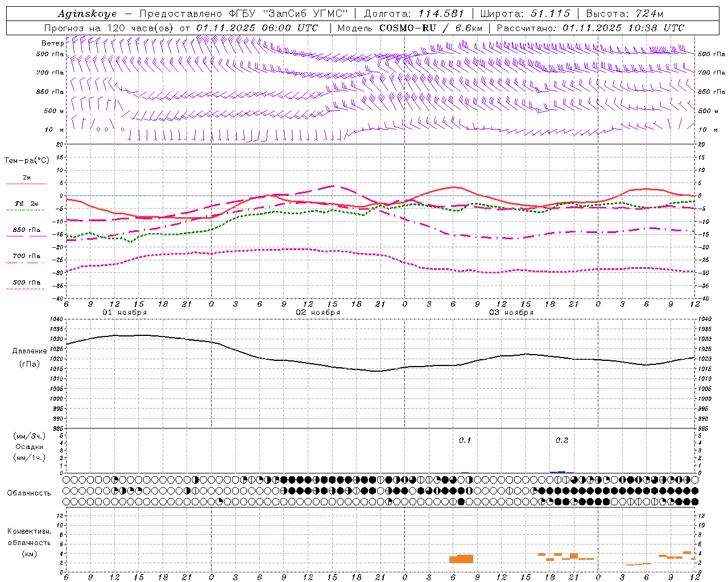Click the 1000 tick on the right pressure axis

click(x=705, y=399)
